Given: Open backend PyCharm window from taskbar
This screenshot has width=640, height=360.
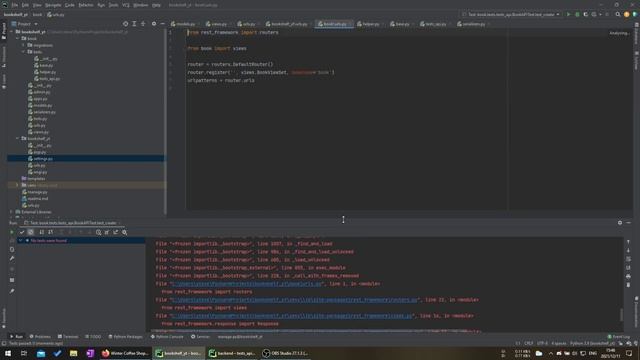Looking at the screenshot, I should (x=232, y=353).
